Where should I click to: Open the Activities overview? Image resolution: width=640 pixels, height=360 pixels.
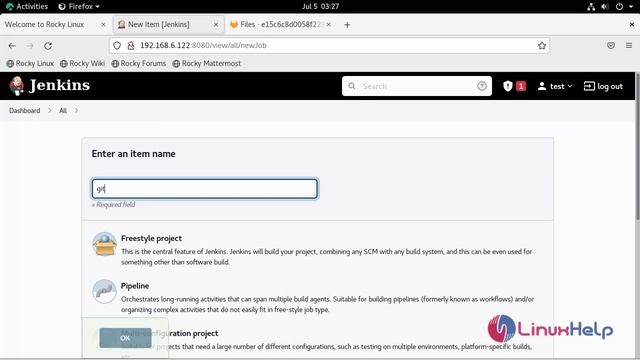point(27,7)
